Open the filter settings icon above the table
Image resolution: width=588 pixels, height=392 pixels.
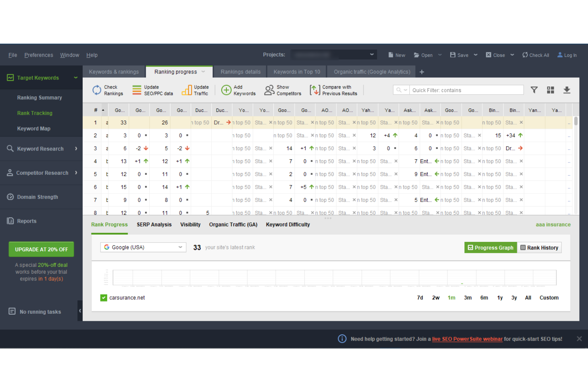[534, 90]
